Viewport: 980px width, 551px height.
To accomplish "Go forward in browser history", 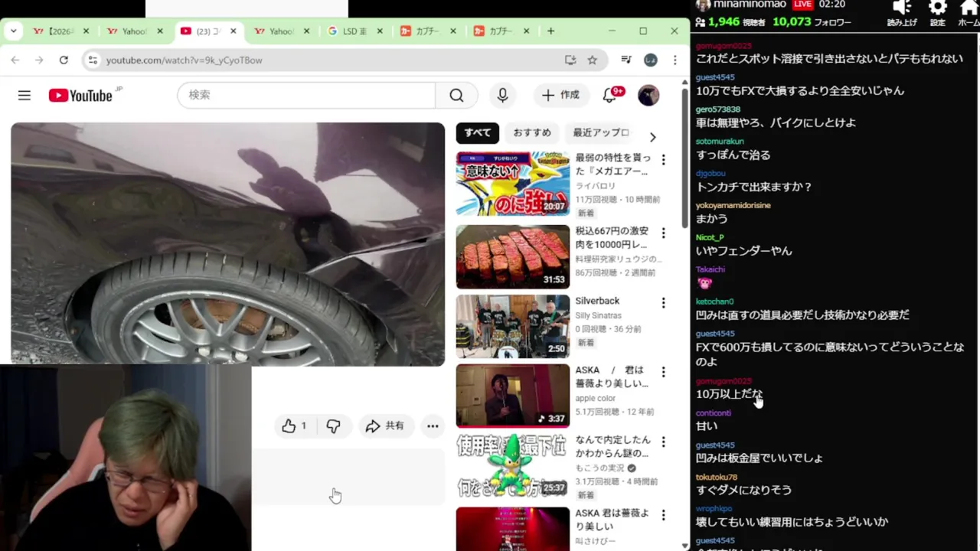I will (x=39, y=60).
